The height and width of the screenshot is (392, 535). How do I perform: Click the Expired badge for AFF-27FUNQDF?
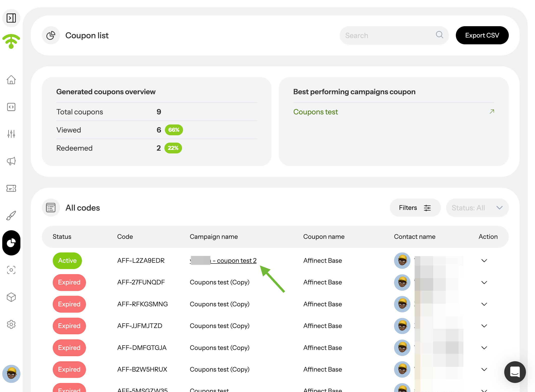point(69,282)
